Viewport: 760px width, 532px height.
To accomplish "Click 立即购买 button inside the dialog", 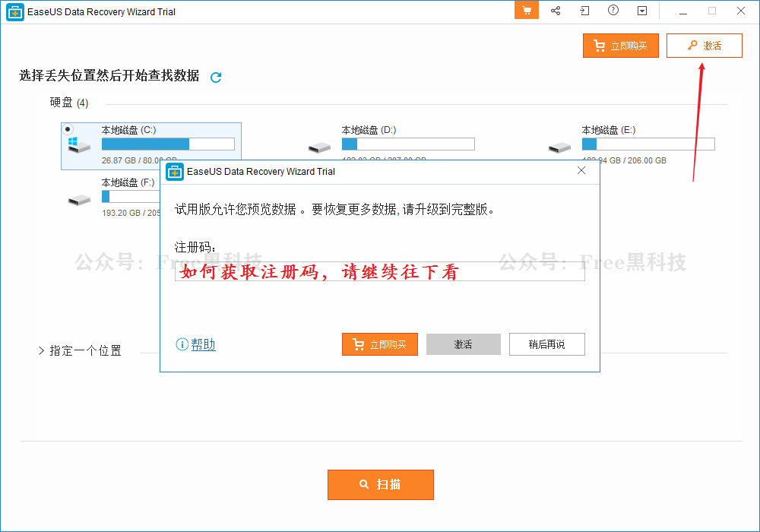I will click(x=379, y=344).
